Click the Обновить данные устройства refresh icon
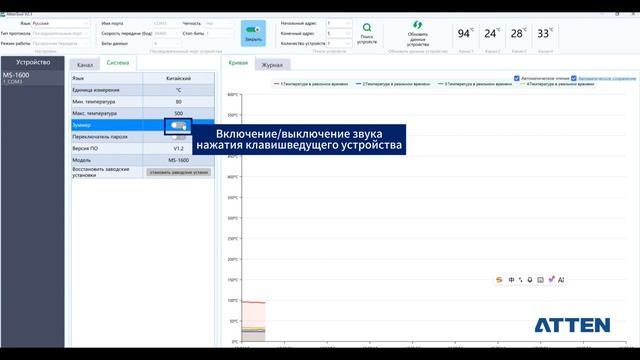The height and width of the screenshot is (360, 640). tap(417, 25)
